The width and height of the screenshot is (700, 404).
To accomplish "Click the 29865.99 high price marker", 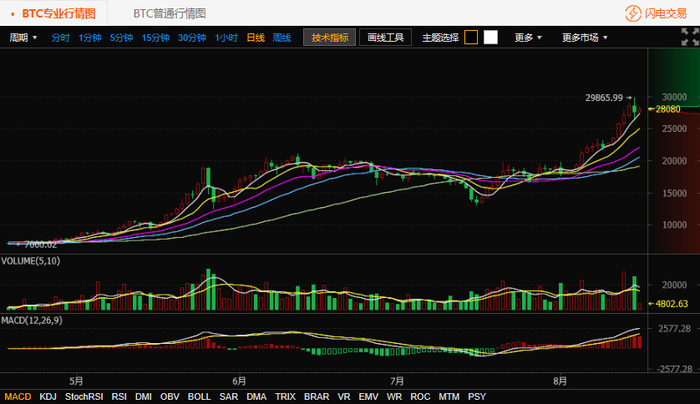I will 604,98.
